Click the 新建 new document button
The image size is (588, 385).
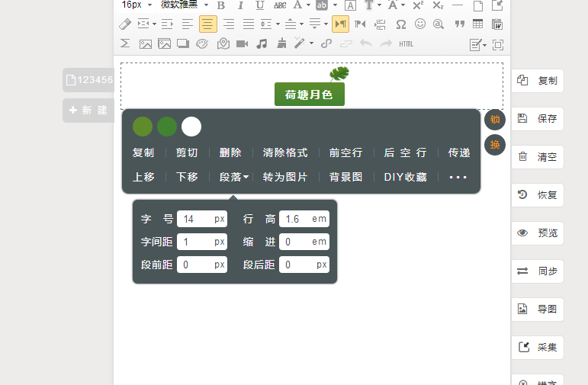point(89,111)
